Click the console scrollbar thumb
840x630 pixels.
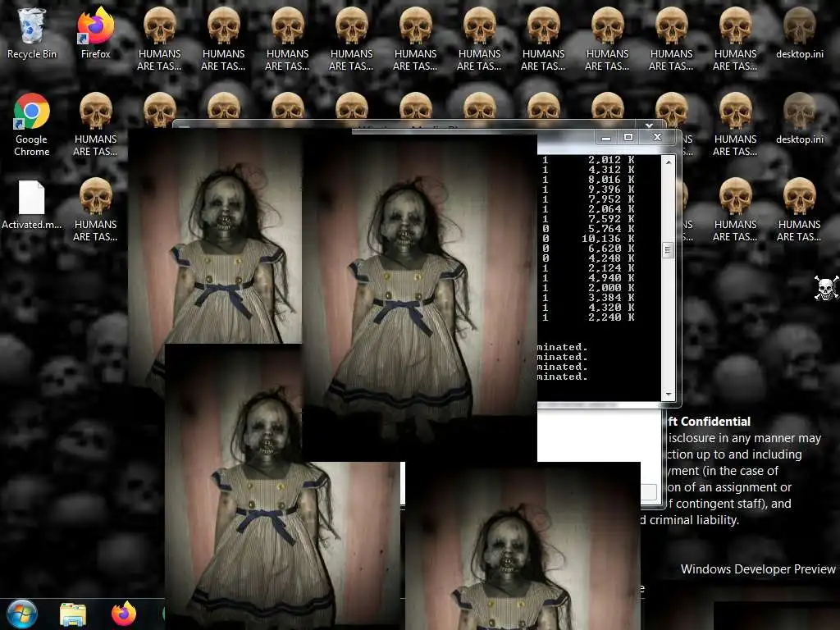tap(668, 250)
